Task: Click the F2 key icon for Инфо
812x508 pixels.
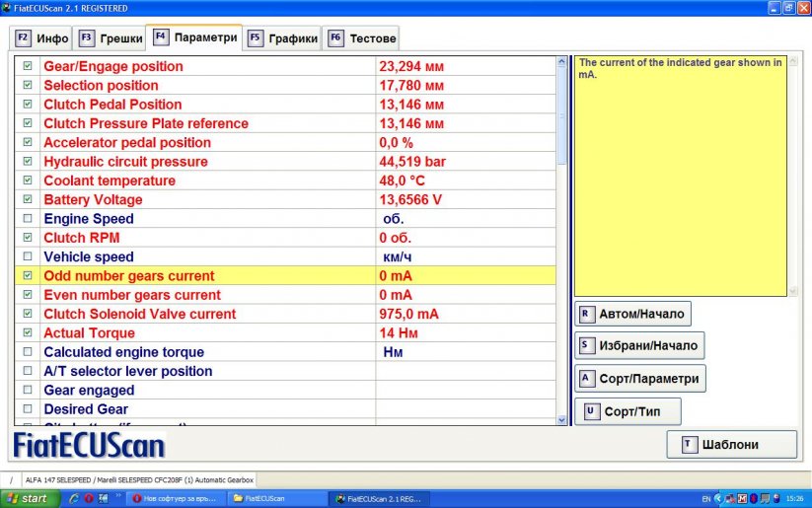Action: [x=24, y=38]
